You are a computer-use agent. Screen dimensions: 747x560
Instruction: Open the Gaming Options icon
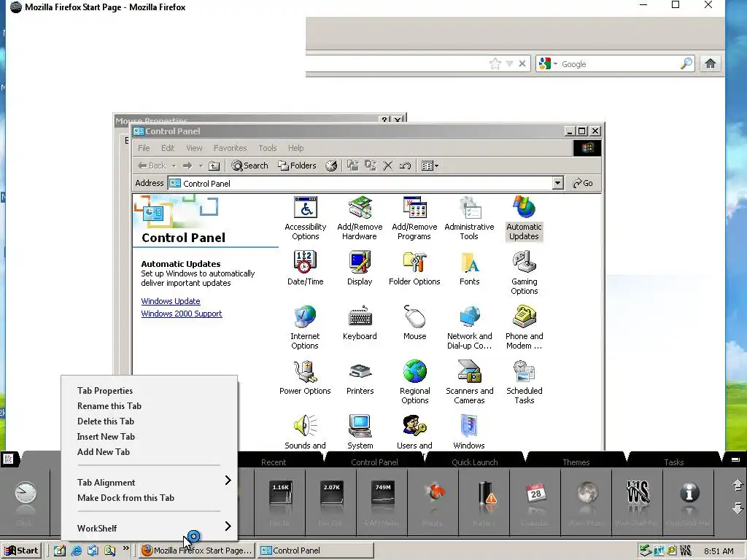point(524,273)
